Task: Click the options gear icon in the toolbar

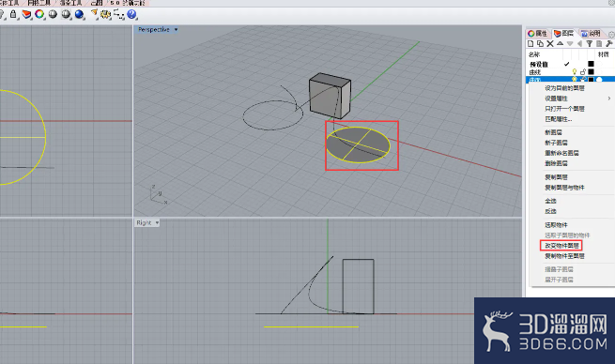Action: click(105, 14)
